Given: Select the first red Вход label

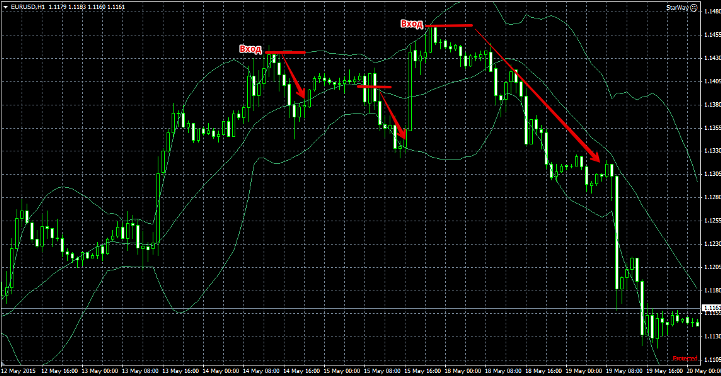Looking at the screenshot, I should (251, 50).
